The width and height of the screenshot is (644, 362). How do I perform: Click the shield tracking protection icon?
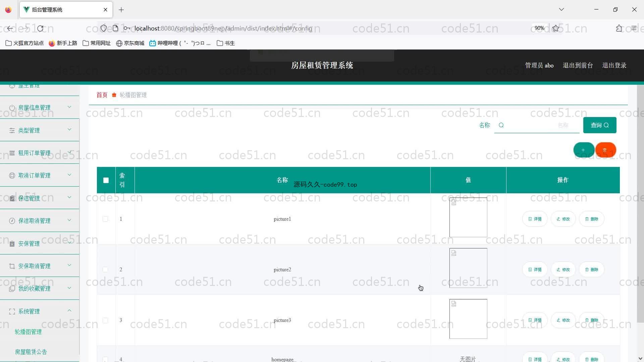pos(104,28)
